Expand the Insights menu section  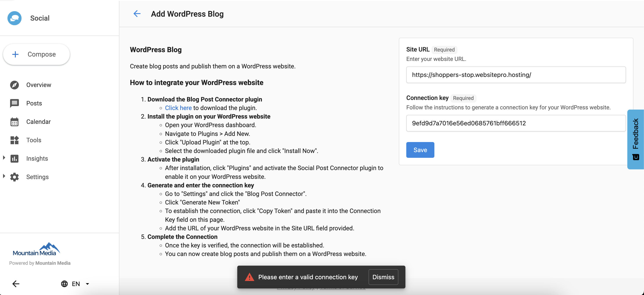4,158
